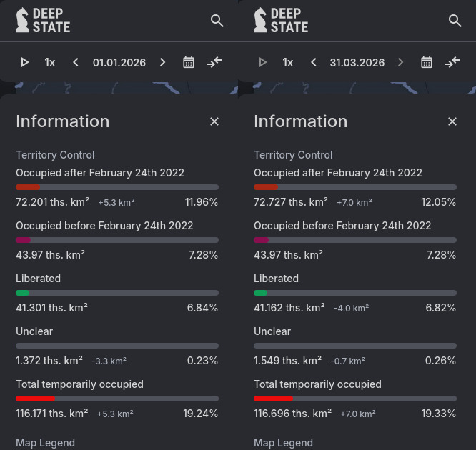Open calendar picker in left panel
Viewport: 476px width, 450px height.
tap(189, 63)
